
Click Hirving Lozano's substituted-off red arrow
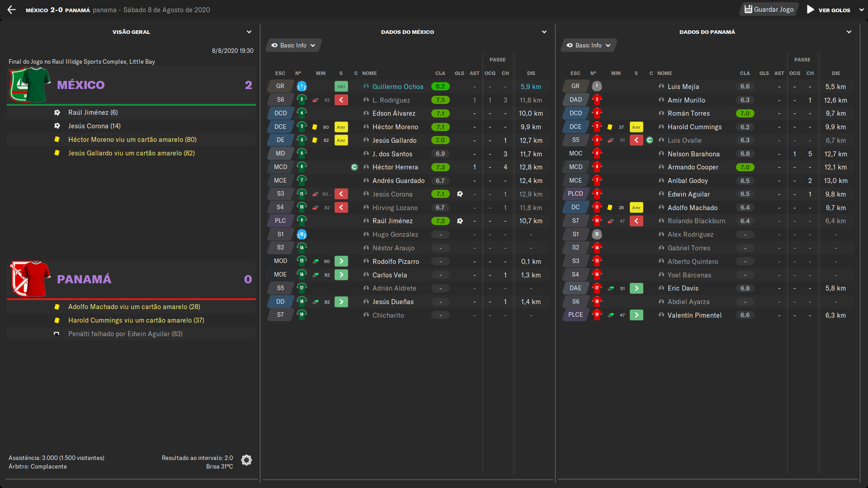coord(341,208)
